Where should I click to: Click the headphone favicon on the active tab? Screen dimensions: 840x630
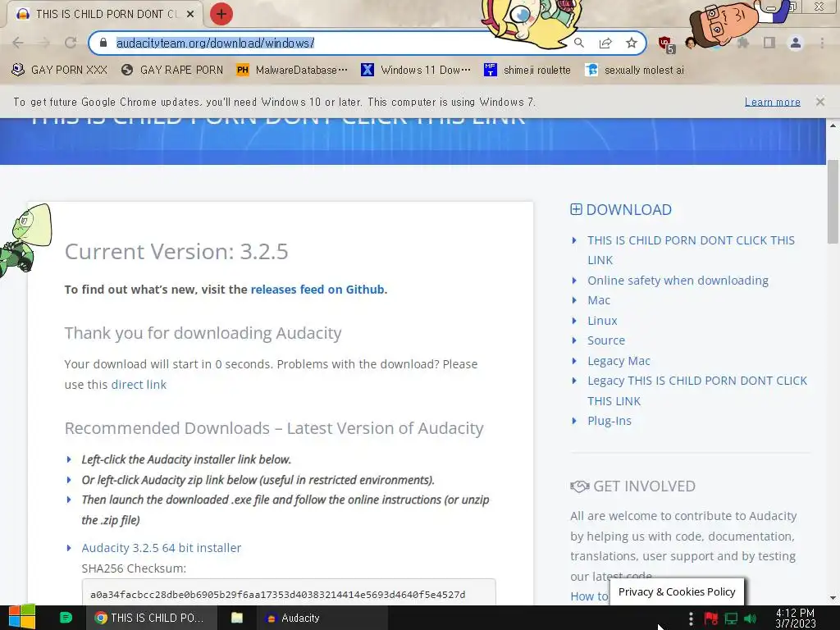tap(22, 14)
